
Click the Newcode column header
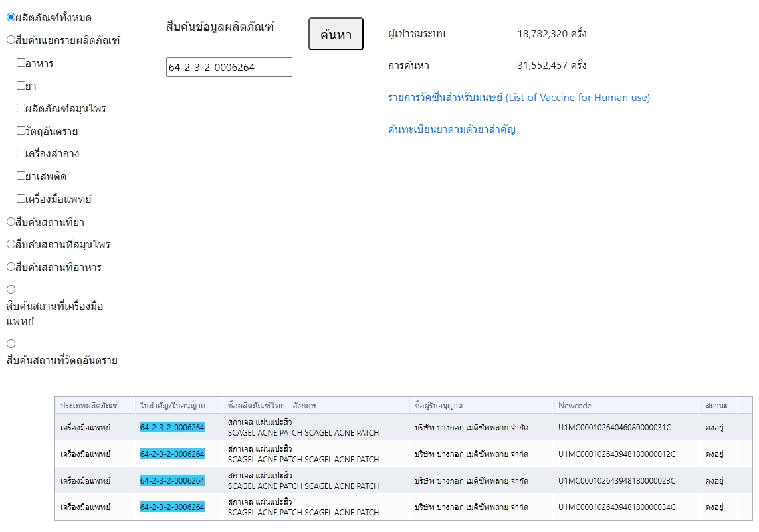[574, 405]
